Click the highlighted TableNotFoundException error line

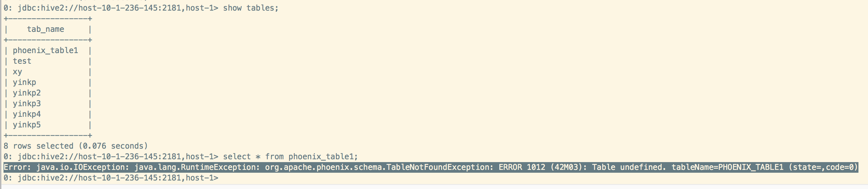tap(431, 167)
